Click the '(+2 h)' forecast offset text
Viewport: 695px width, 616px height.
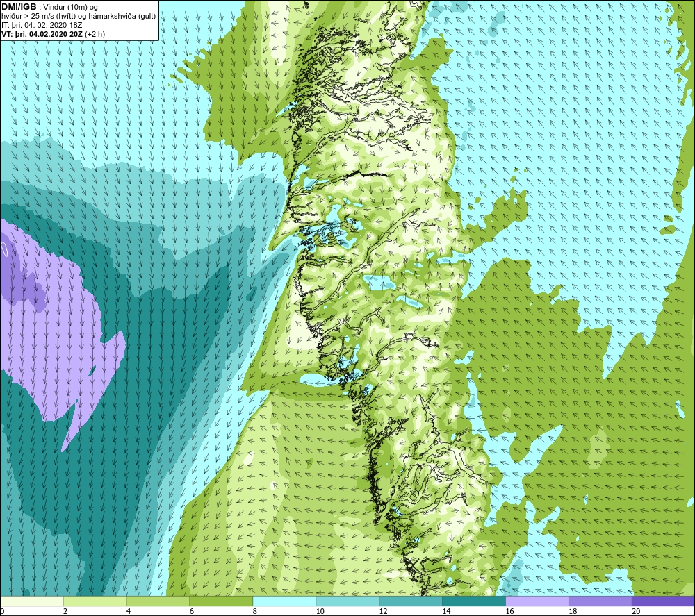tap(95, 34)
